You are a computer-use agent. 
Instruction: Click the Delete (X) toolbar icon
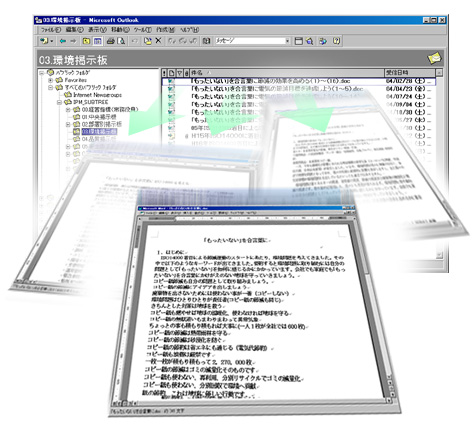click(x=158, y=41)
